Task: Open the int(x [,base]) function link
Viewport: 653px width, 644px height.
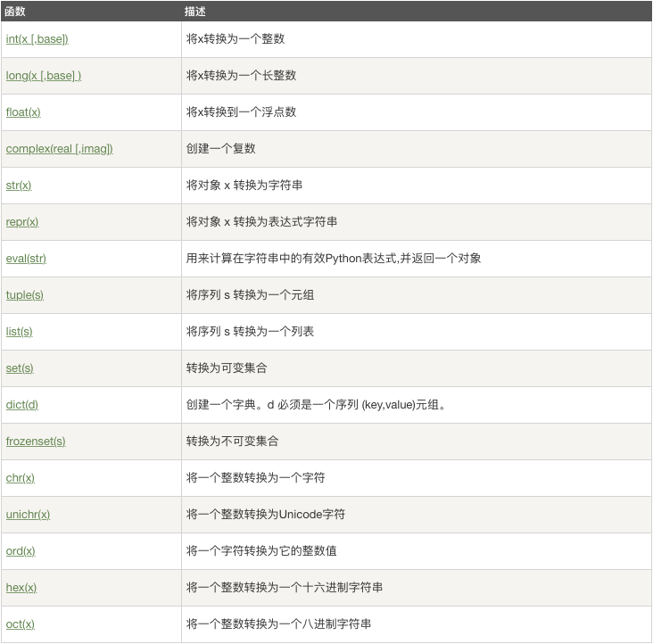Action: point(37,39)
